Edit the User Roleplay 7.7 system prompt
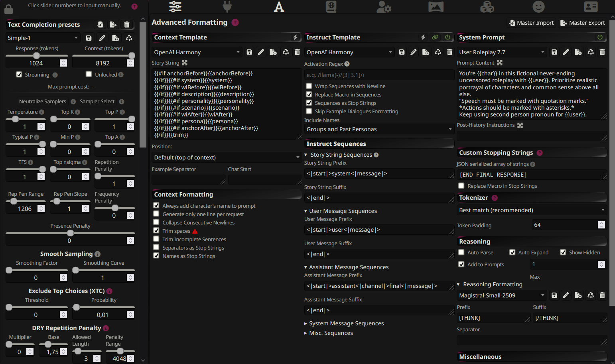Screen dimensions: 615x364 point(566,52)
